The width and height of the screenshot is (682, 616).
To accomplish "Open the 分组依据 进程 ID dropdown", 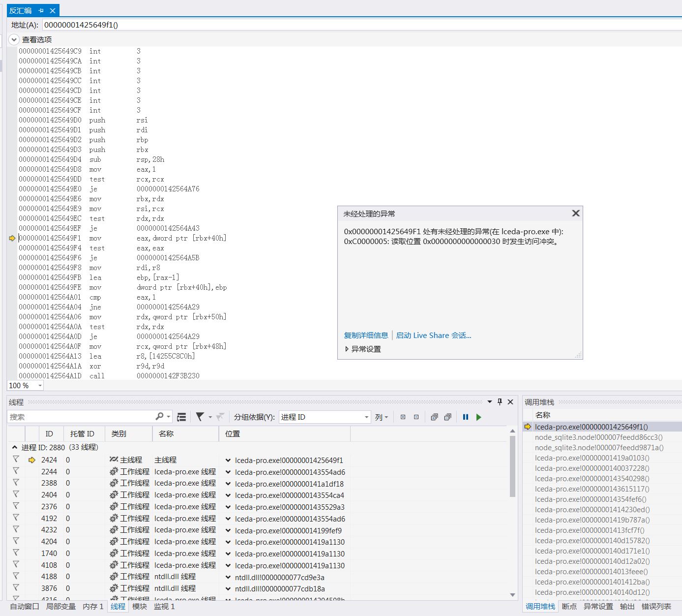I will tap(325, 417).
